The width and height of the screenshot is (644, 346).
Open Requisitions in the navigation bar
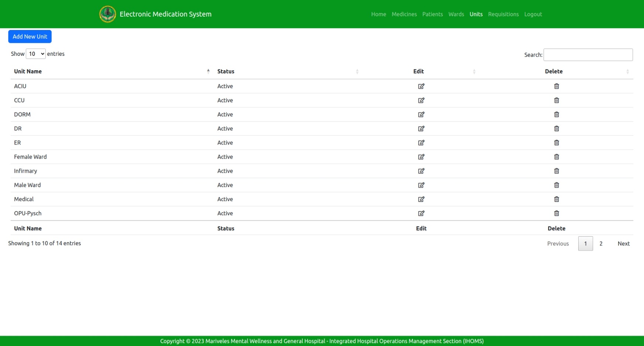point(503,14)
